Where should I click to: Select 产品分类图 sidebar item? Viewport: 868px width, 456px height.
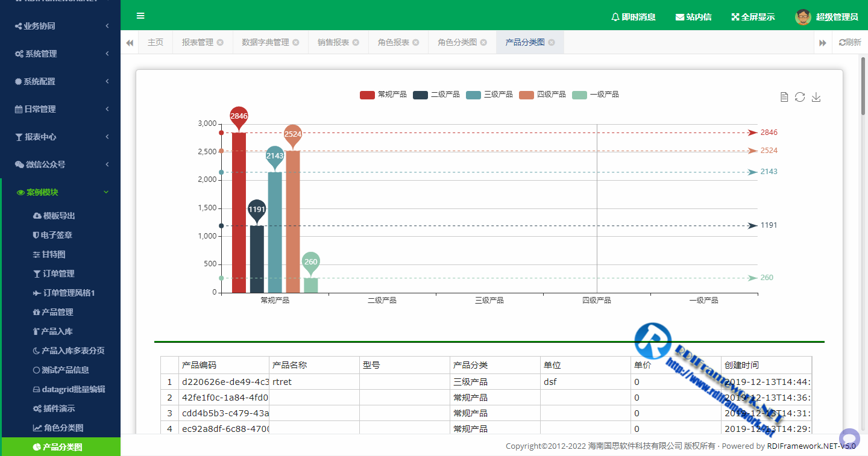[60, 447]
